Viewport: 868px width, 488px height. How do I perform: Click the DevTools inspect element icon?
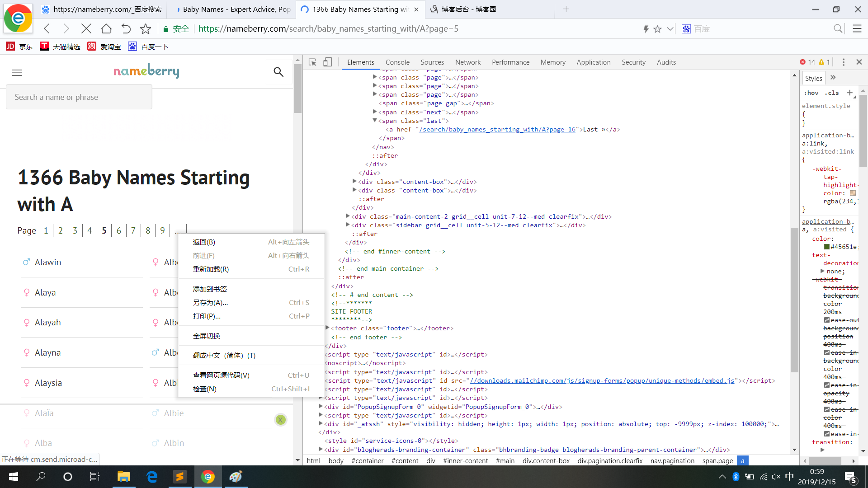pos(312,62)
